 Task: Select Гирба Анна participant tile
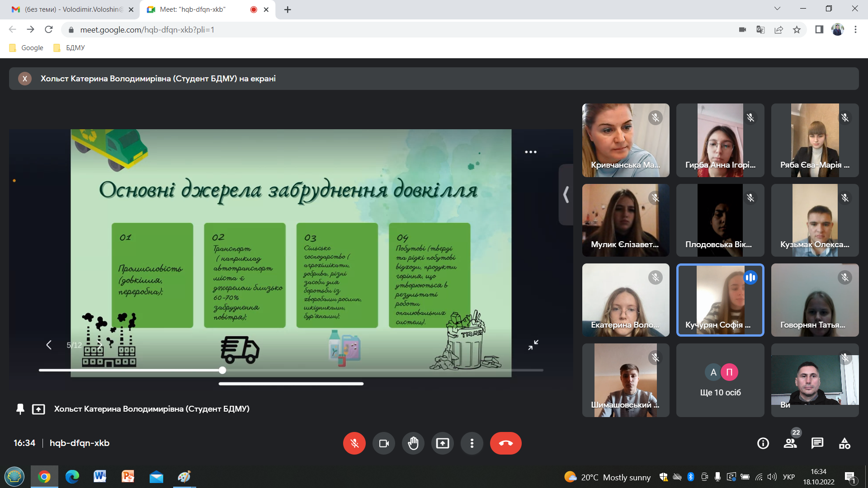click(720, 140)
